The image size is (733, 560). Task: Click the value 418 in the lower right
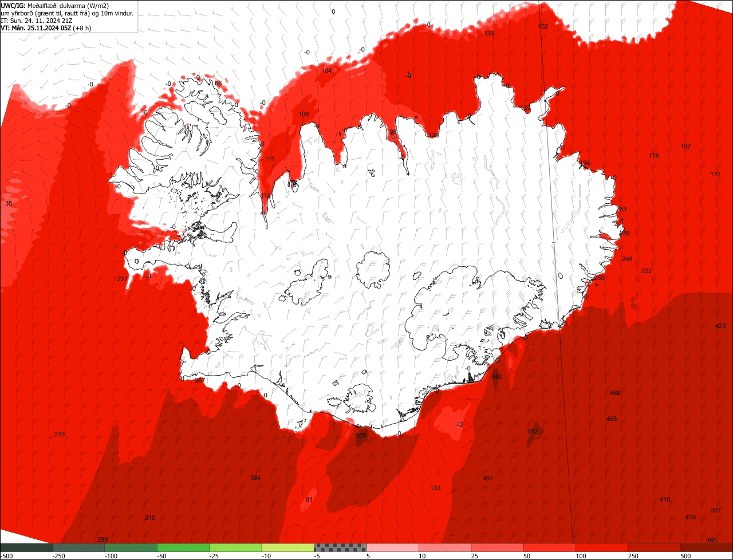pos(691,517)
